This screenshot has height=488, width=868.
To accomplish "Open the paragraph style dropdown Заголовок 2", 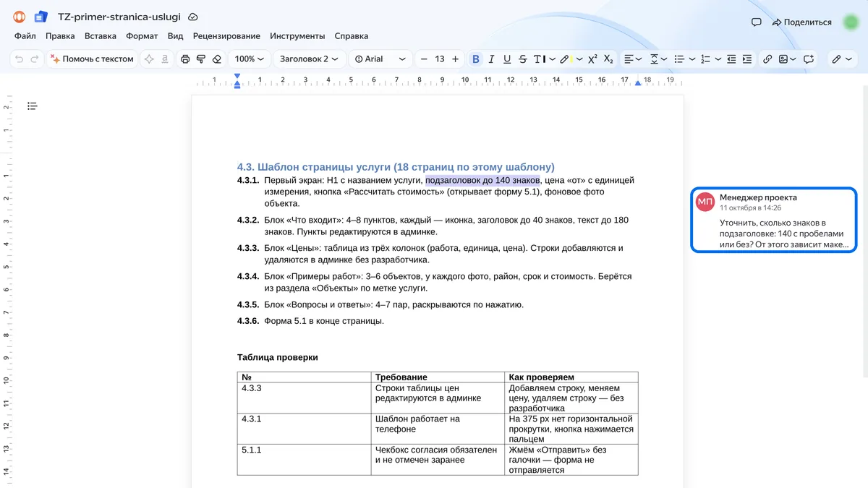I will (x=309, y=59).
